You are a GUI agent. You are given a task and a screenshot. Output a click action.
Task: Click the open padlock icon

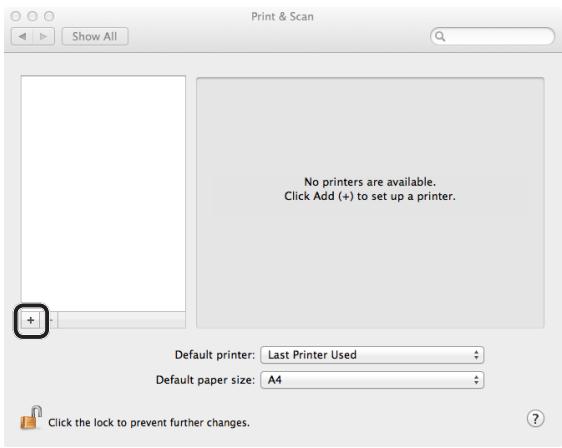click(31, 418)
